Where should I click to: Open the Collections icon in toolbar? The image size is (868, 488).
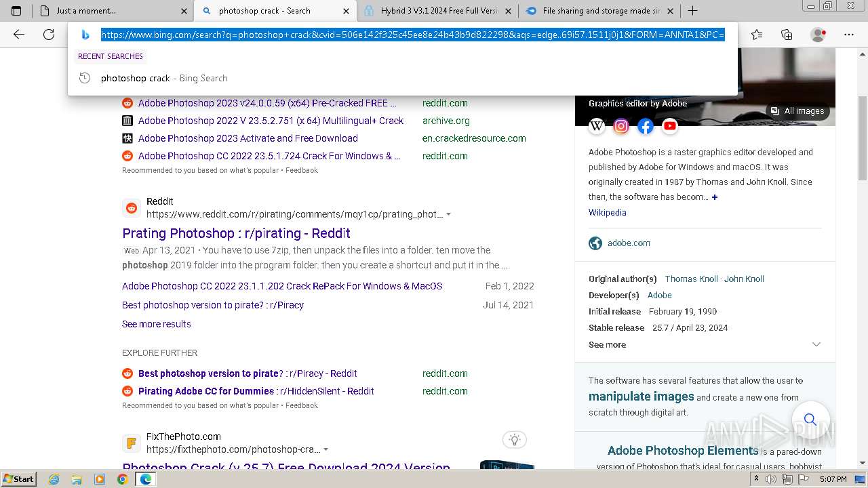point(787,35)
